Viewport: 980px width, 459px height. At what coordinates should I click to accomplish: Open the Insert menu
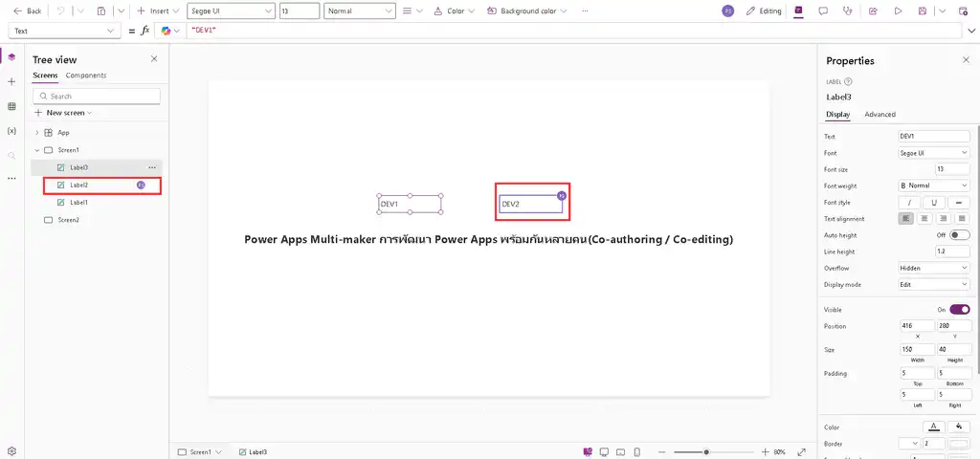coord(158,11)
